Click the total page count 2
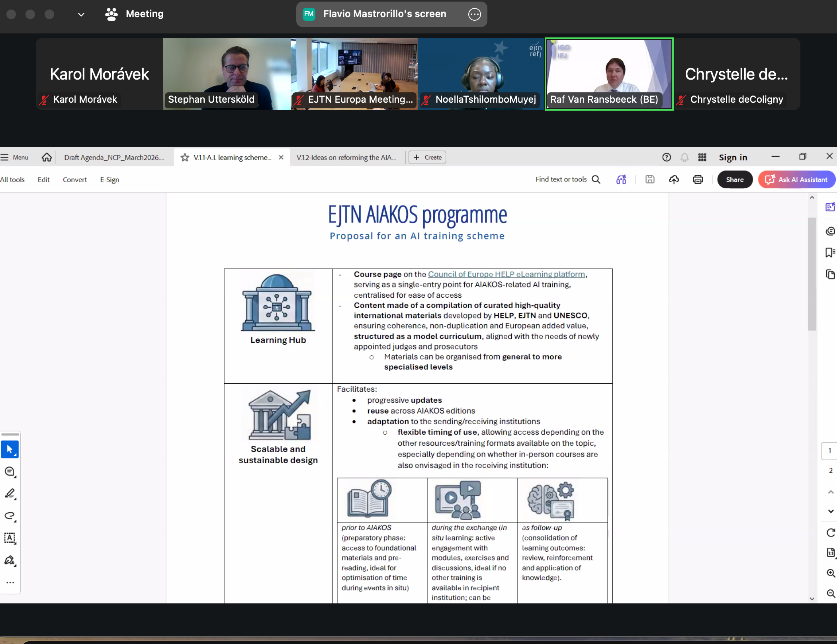The height and width of the screenshot is (644, 837). pos(831,470)
